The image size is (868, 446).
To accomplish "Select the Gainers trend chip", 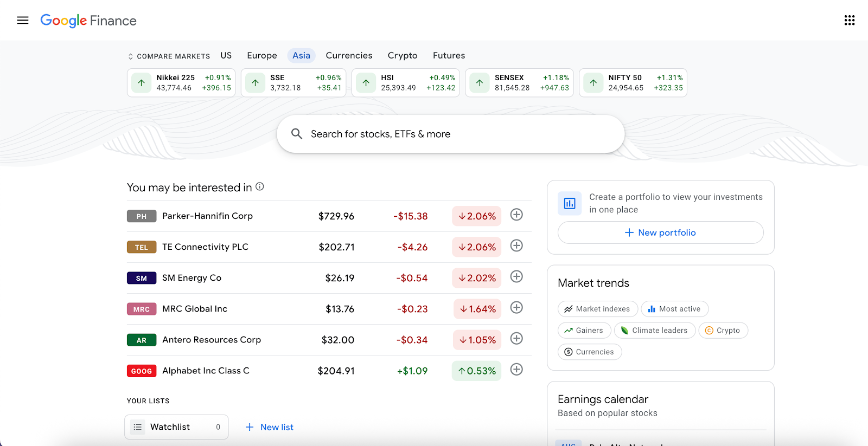I will (584, 331).
